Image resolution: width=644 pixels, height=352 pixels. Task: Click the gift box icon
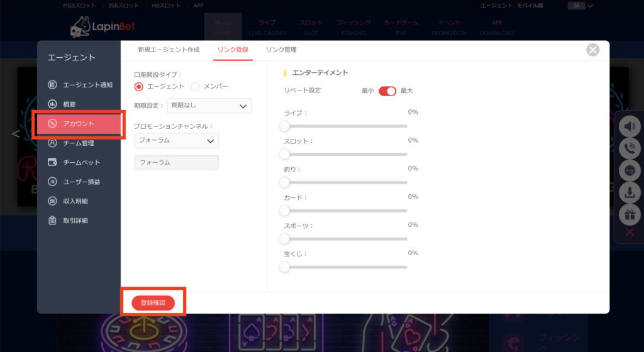(630, 214)
